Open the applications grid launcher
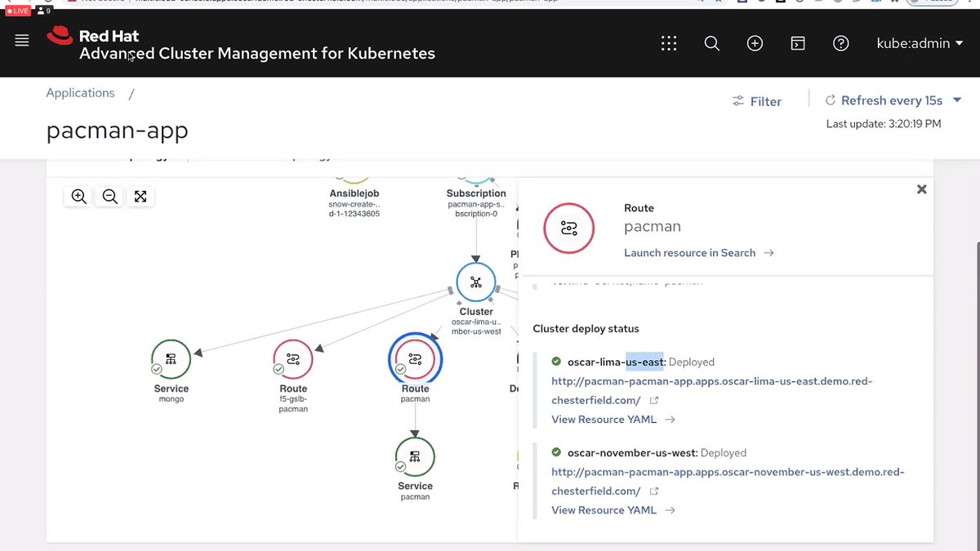 669,43
